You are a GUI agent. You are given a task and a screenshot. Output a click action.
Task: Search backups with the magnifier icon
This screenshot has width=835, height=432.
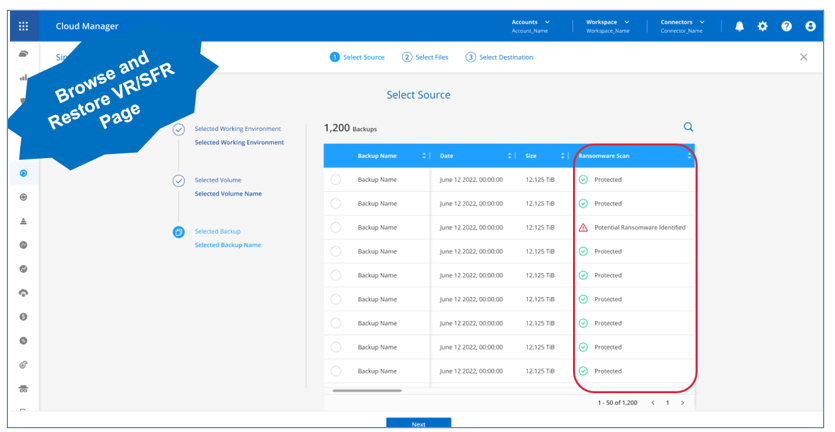(688, 127)
